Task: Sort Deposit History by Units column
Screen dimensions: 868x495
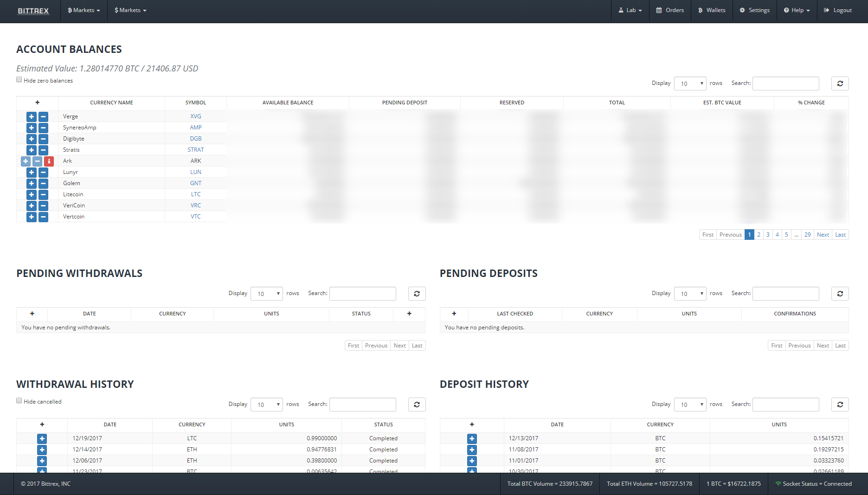Action: (x=779, y=425)
